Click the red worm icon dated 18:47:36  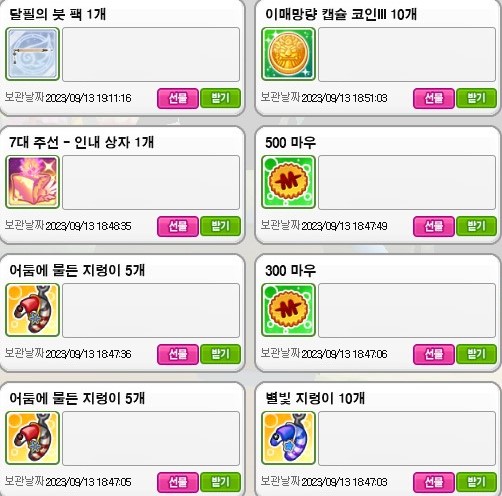pos(32,310)
